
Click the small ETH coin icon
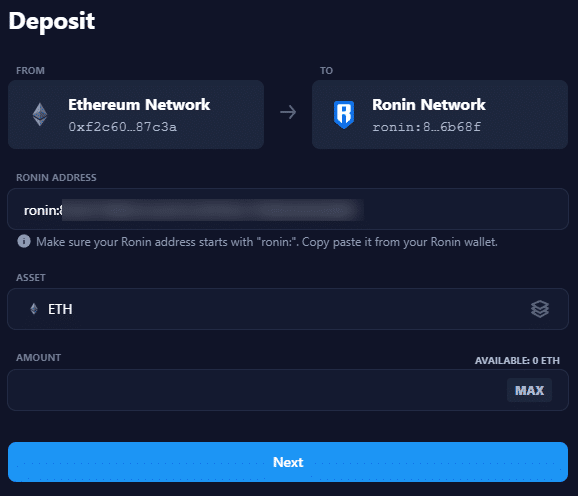pyautogui.click(x=34, y=309)
